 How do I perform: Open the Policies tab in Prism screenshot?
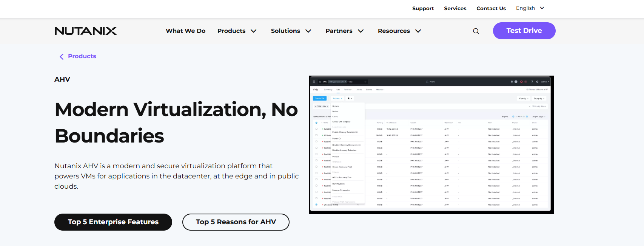tap(348, 90)
